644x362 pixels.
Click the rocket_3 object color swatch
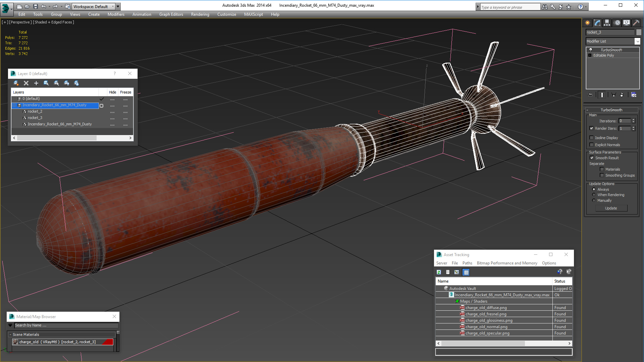click(639, 32)
